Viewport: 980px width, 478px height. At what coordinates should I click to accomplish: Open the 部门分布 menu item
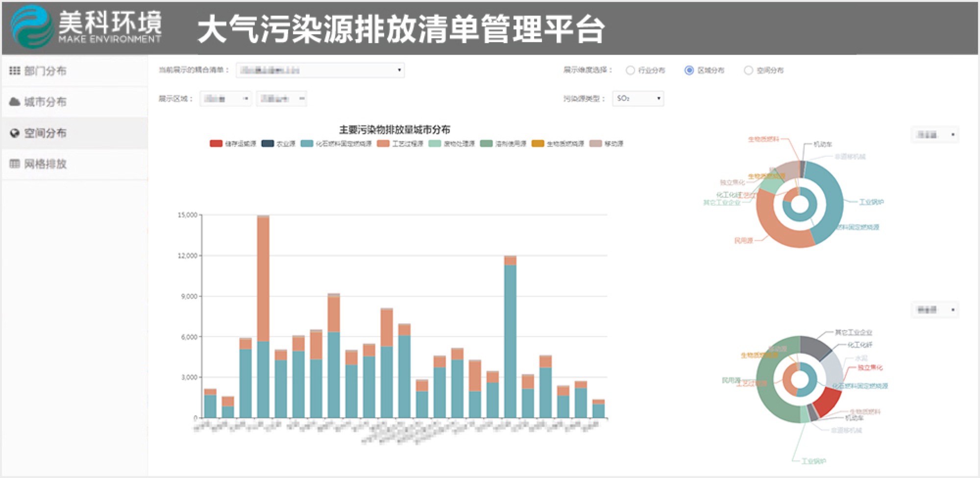tap(45, 71)
